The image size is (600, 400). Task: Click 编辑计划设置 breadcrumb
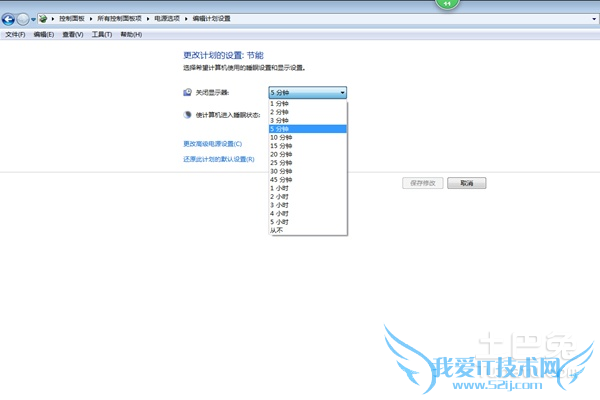(x=211, y=18)
